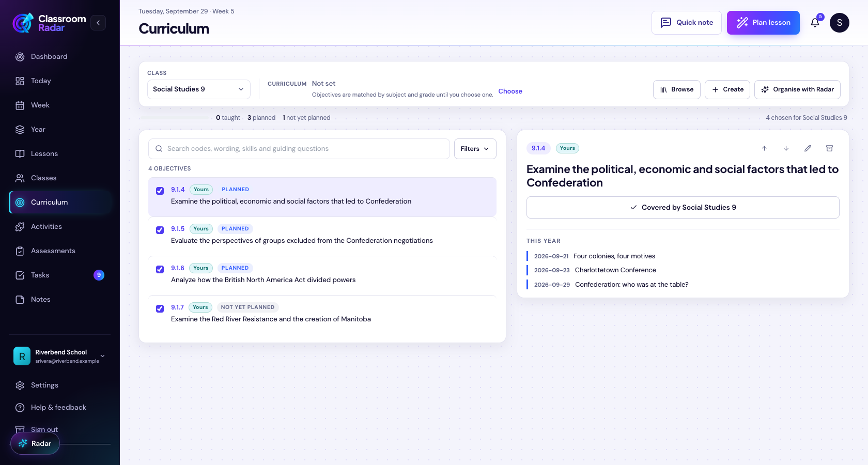Click the Settings gear icon

tap(20, 385)
